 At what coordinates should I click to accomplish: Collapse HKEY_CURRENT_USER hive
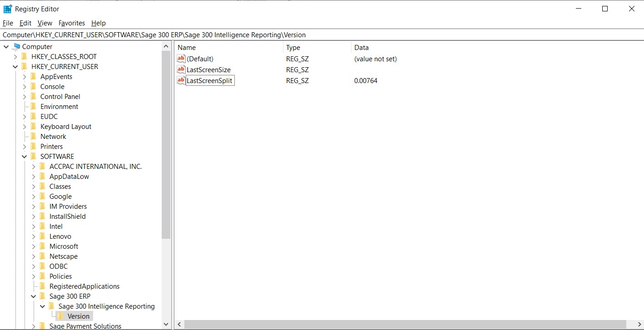15,67
